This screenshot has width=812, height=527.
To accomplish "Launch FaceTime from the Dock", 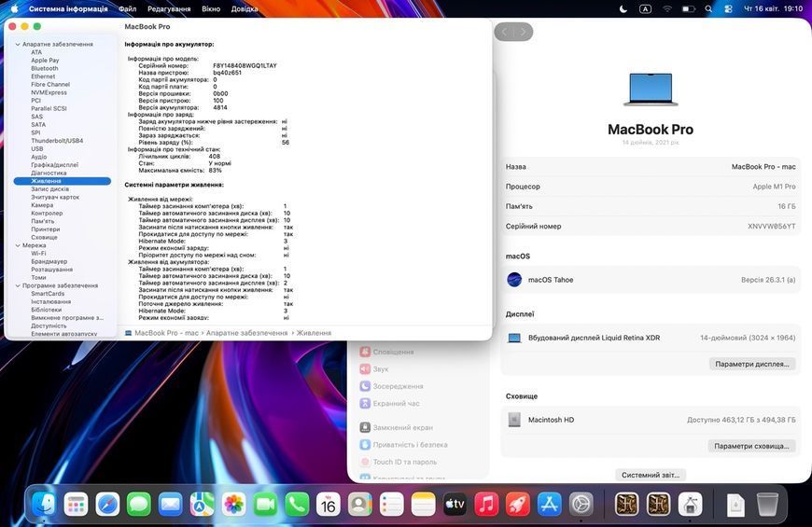I will tap(265, 505).
